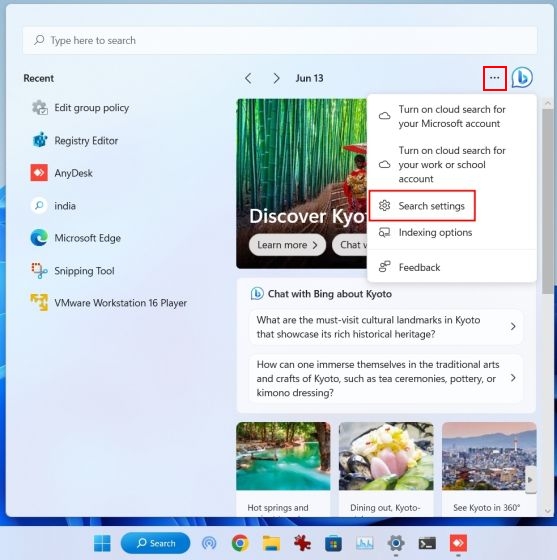Open Snipping Tool from recents
This screenshot has height=560, width=557.
73,271
